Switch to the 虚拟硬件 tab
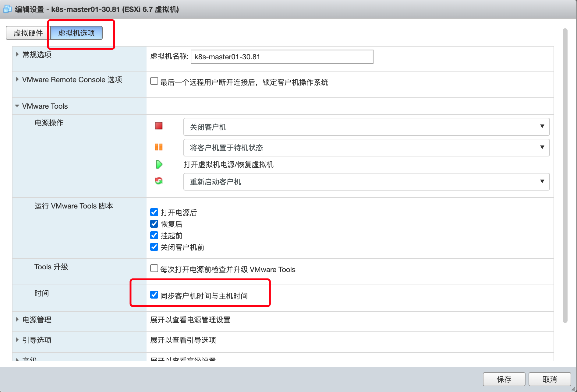The image size is (577, 392). (x=28, y=33)
